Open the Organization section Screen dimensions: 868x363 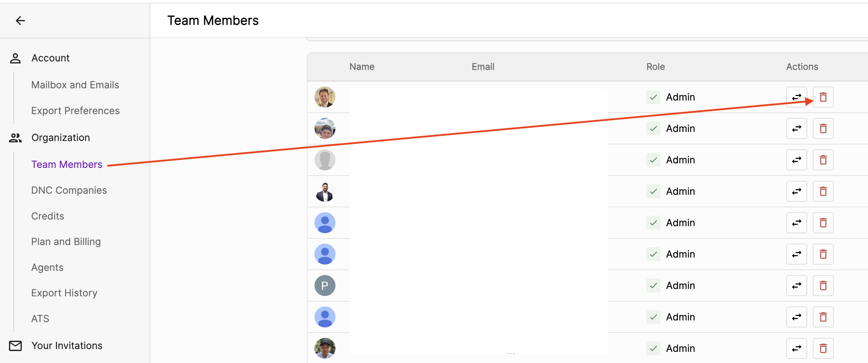coord(60,138)
